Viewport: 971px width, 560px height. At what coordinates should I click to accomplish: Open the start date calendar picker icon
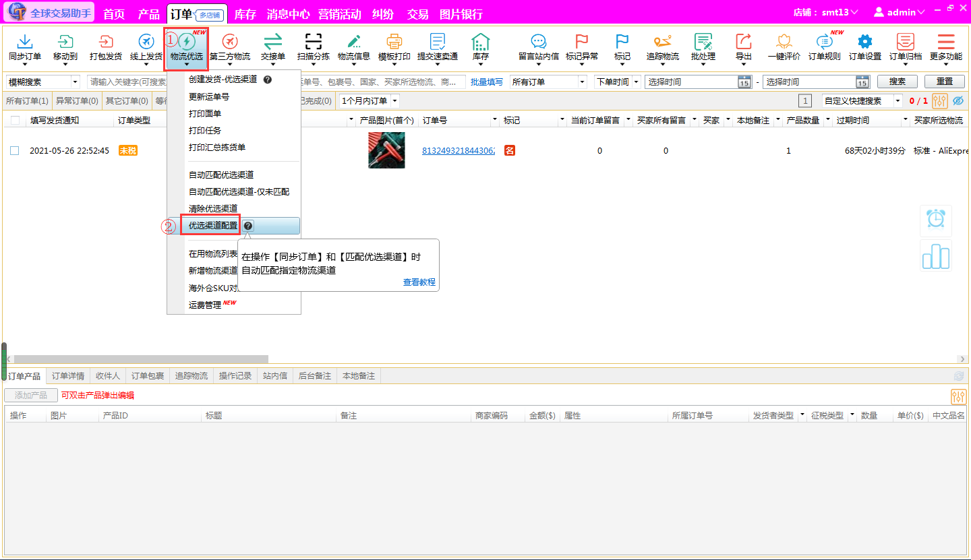[744, 82]
